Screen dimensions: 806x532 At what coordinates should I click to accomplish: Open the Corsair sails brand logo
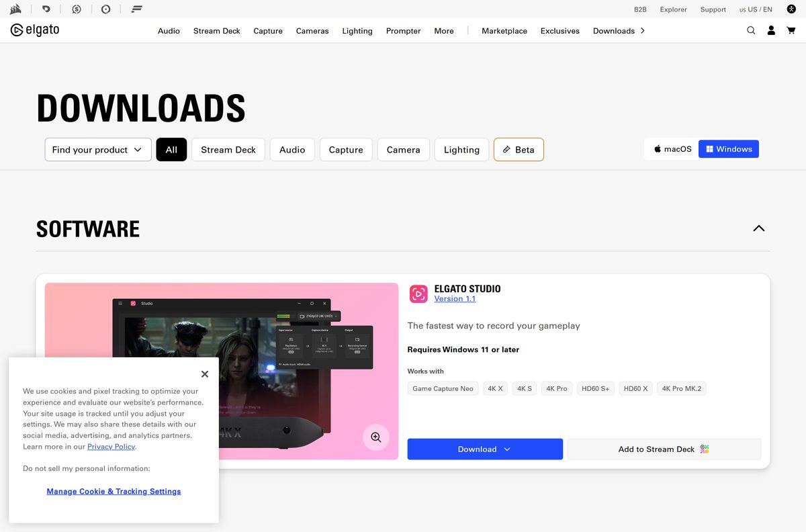coord(16,9)
